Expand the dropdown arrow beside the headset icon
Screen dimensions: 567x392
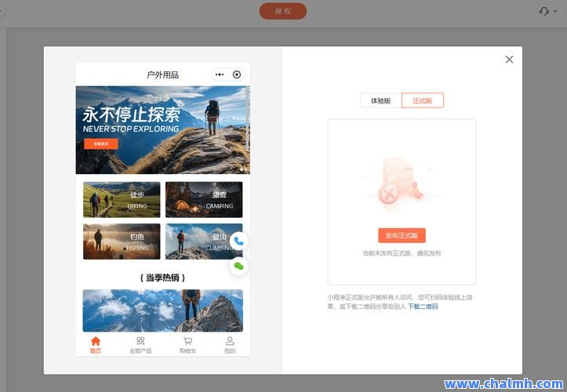(x=555, y=11)
